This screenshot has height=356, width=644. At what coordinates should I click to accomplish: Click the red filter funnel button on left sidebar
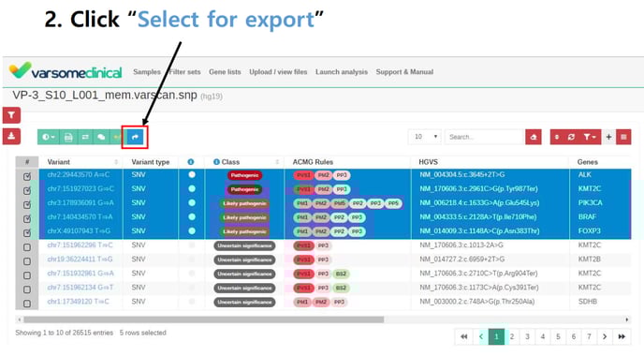pos(11,115)
